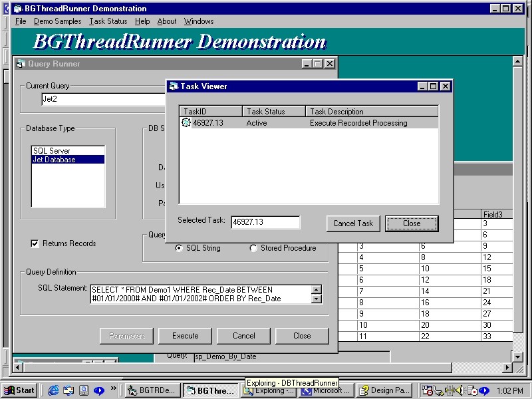Click the active task icon beside 46927.13

(186, 123)
